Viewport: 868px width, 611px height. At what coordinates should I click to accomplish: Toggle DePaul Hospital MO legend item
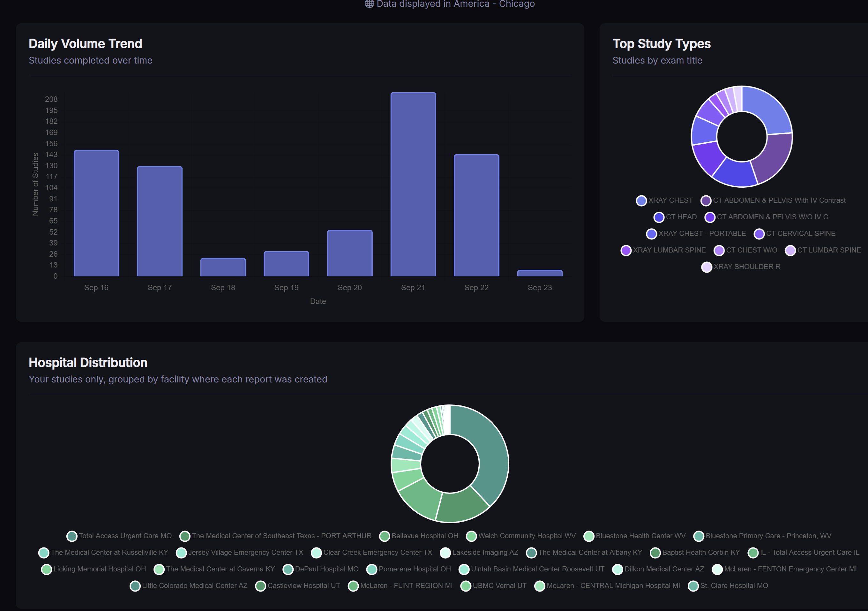click(321, 570)
